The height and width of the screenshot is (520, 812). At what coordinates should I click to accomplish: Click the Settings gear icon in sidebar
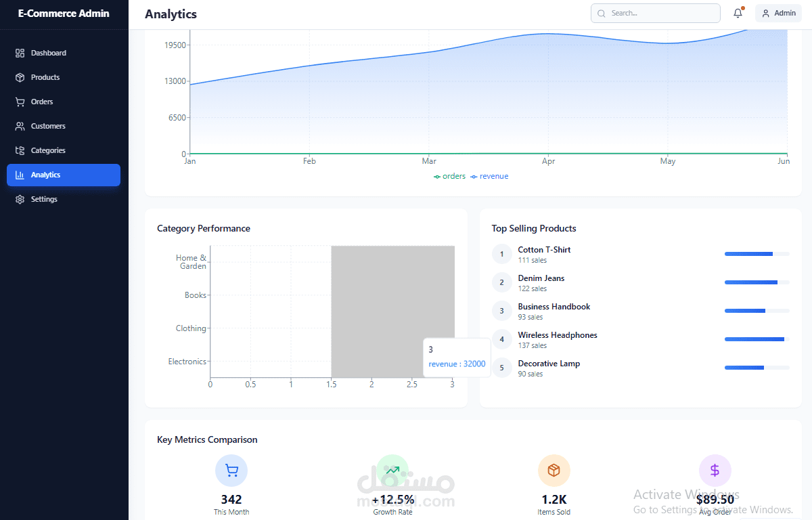20,199
